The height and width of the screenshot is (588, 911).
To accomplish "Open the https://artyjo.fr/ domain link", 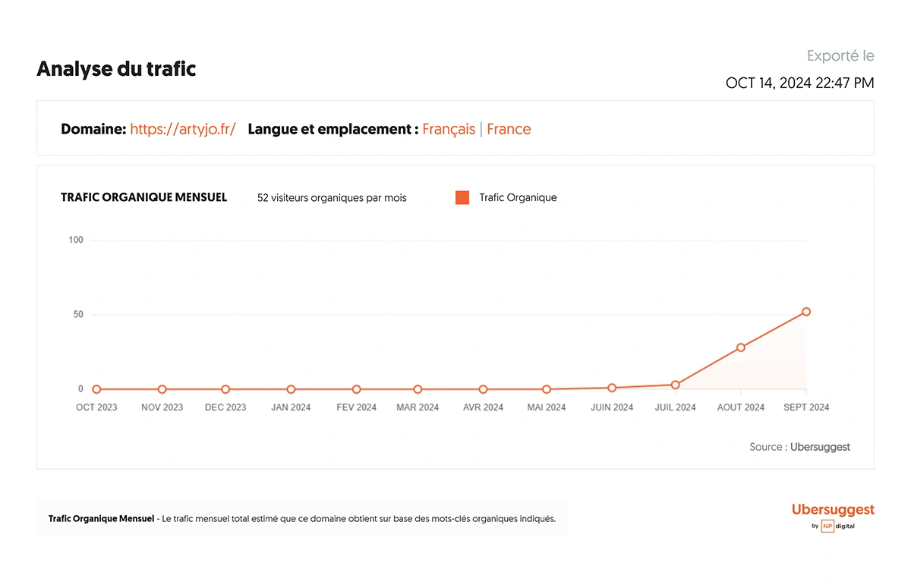I will coord(182,129).
